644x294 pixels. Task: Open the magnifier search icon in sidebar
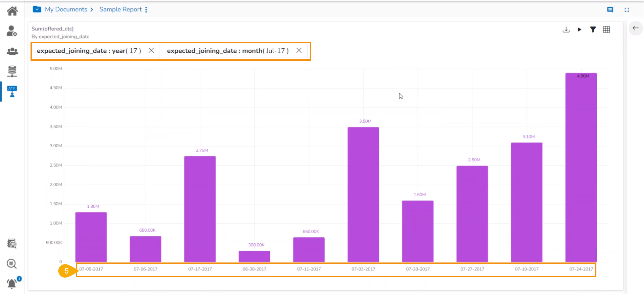(x=12, y=264)
